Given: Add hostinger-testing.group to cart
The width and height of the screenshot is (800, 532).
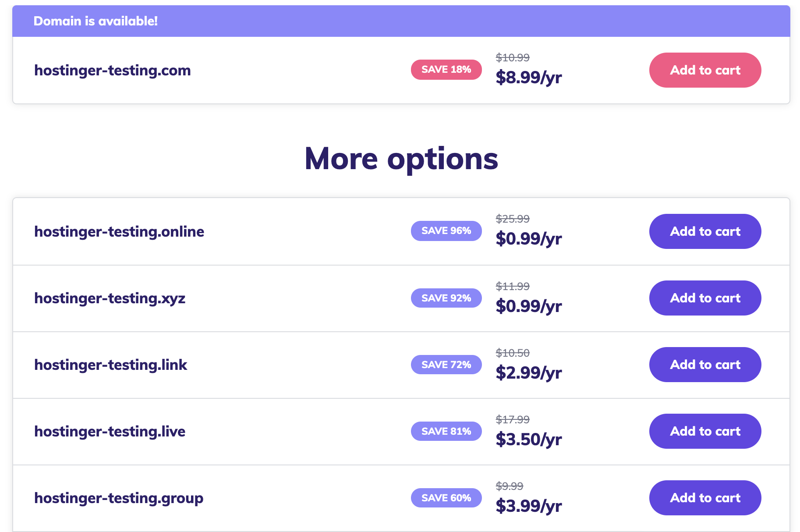Looking at the screenshot, I should click(x=704, y=498).
